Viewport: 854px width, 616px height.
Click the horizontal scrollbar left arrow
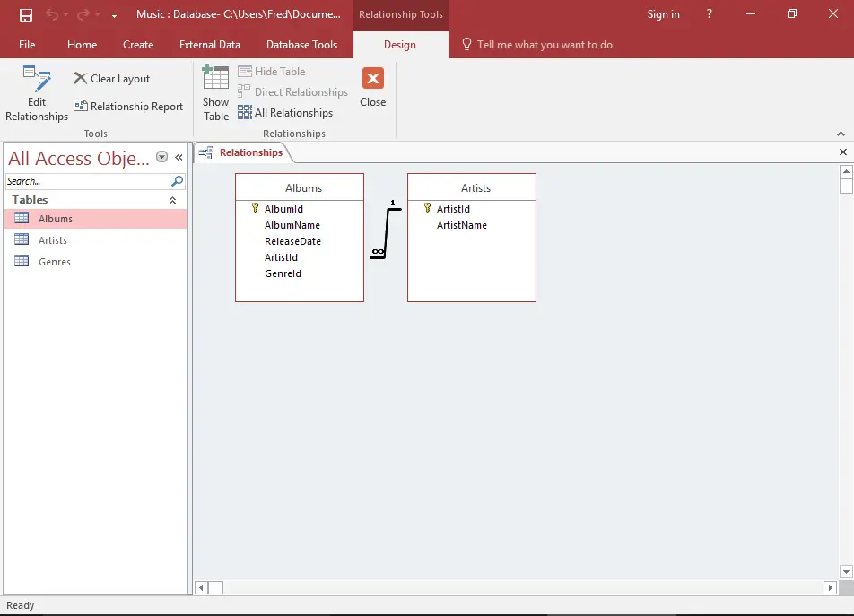pyautogui.click(x=202, y=587)
